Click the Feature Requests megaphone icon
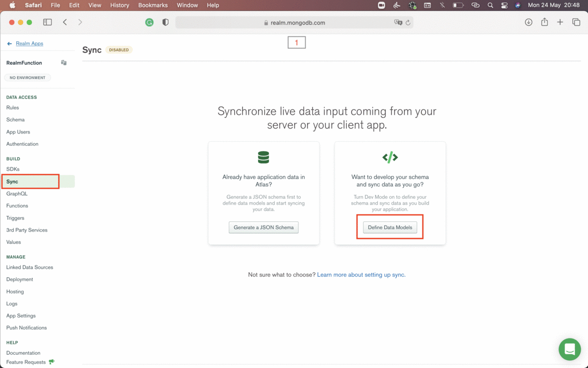Viewport: 588px width, 368px height. tap(51, 362)
